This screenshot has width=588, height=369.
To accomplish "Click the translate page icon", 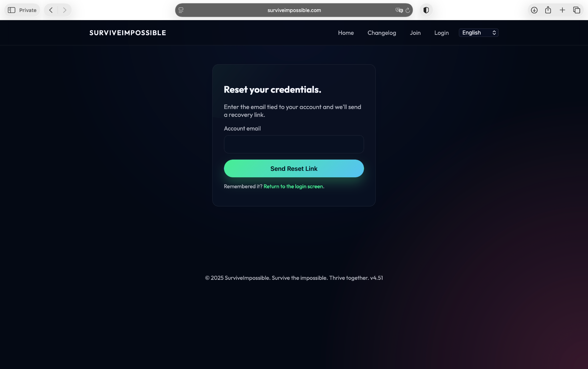I will tap(399, 10).
